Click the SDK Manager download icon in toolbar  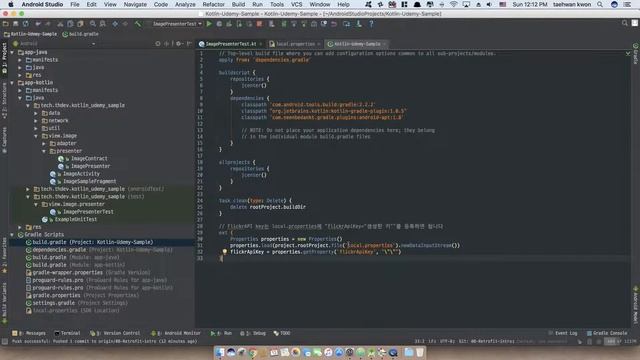coord(359,24)
